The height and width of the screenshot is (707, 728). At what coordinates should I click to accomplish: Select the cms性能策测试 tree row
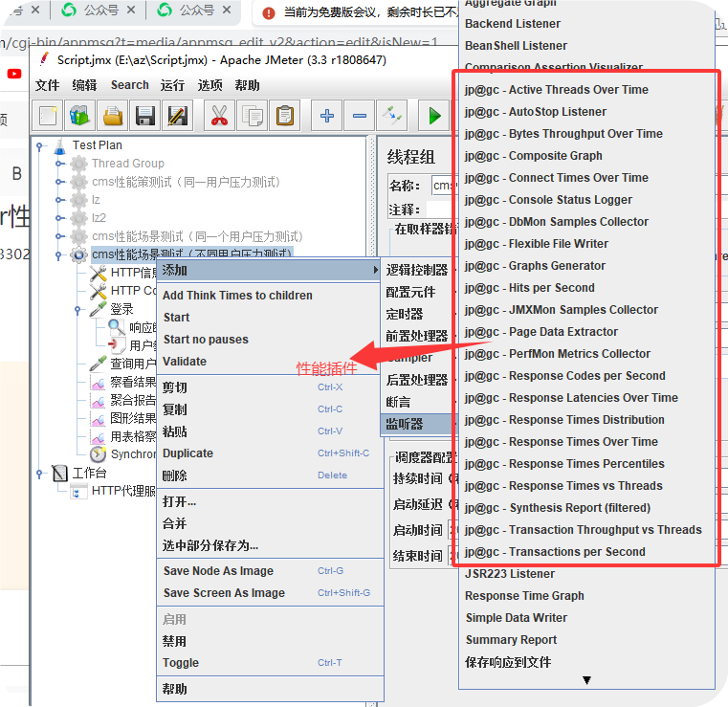click(186, 182)
